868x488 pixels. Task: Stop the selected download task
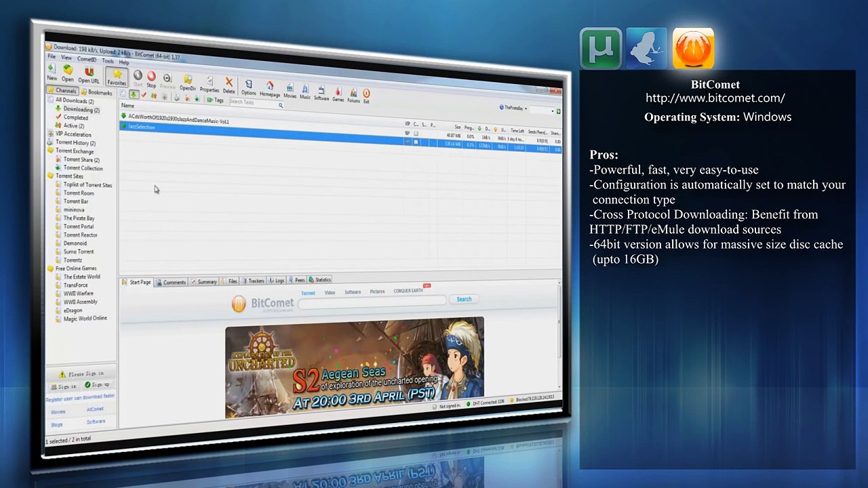[151, 79]
